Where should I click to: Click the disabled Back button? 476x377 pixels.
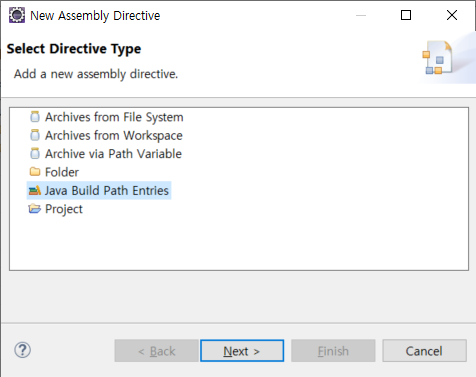(156, 351)
